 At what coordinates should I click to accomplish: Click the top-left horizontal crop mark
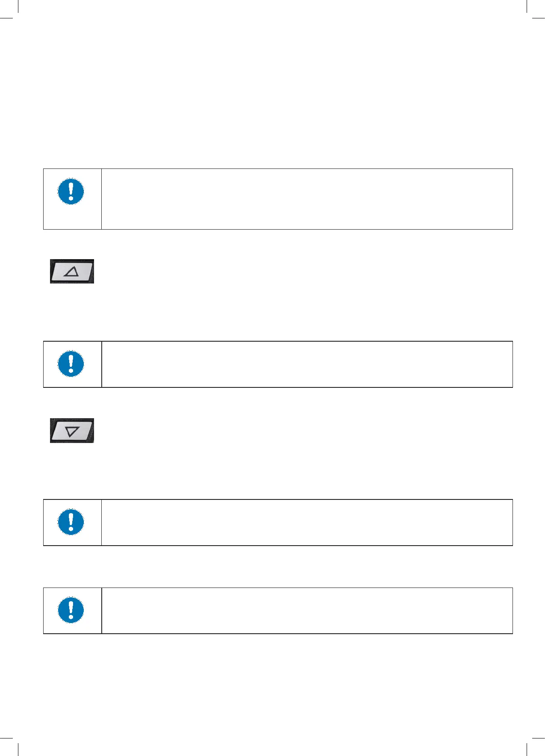click(x=6, y=18)
